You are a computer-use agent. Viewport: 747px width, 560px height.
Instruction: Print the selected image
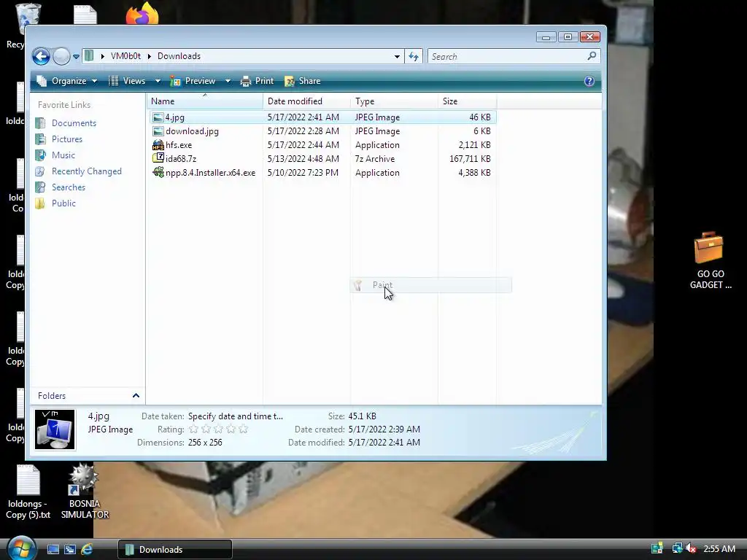pyautogui.click(x=258, y=81)
